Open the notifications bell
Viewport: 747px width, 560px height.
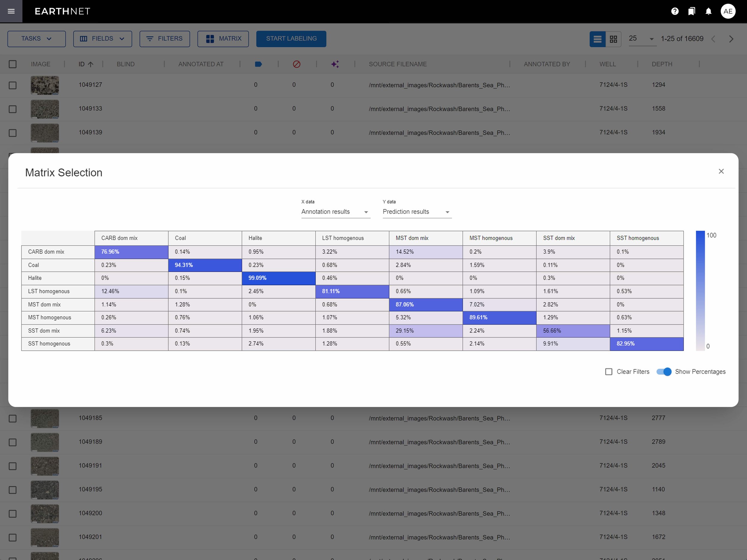(708, 11)
